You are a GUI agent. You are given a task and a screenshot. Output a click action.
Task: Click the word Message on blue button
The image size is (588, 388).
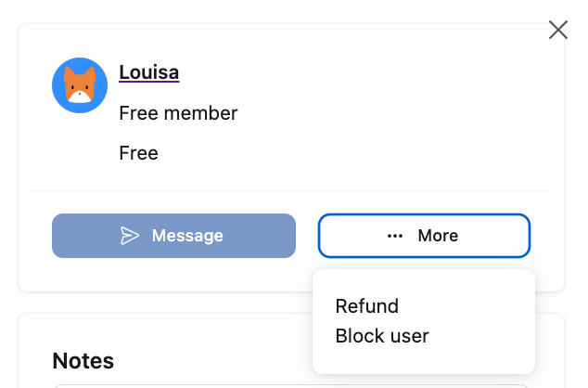point(187,236)
